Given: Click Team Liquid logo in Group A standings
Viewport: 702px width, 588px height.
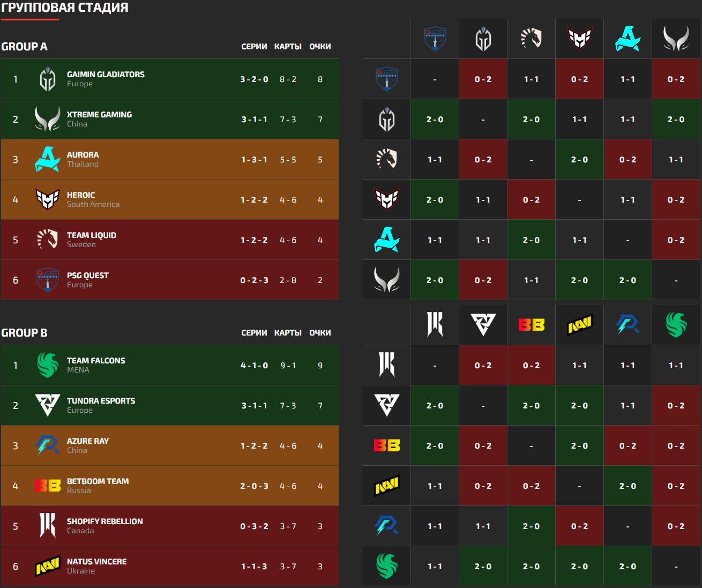Looking at the screenshot, I should (x=48, y=240).
